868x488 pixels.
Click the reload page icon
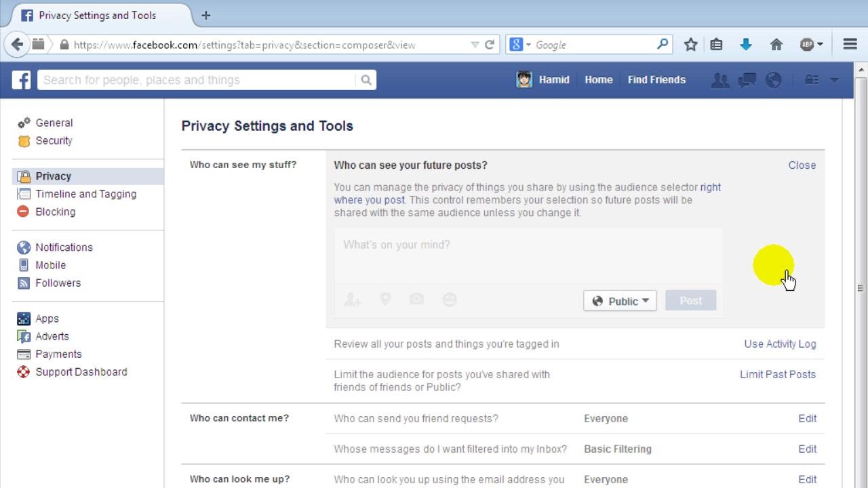(x=489, y=45)
